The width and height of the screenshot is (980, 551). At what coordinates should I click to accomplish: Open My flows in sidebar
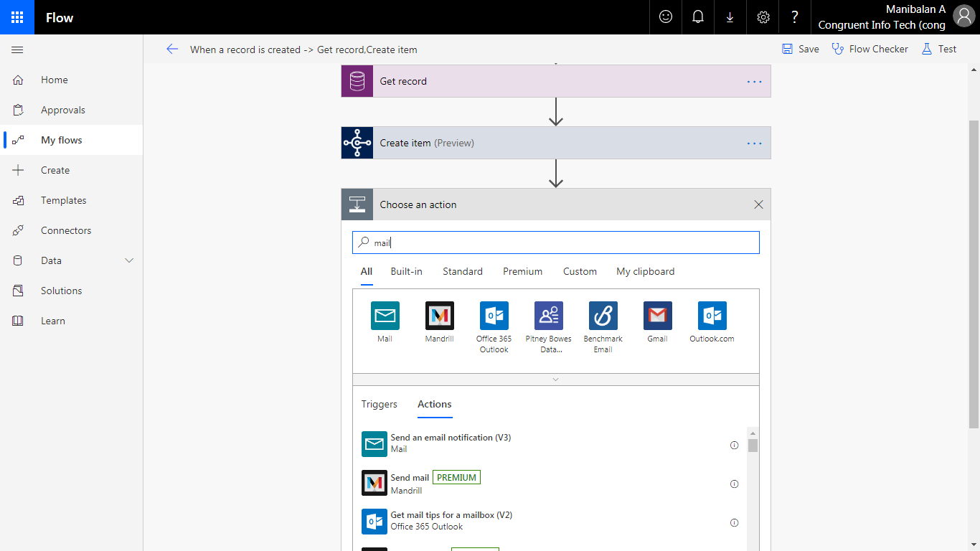[72, 140]
